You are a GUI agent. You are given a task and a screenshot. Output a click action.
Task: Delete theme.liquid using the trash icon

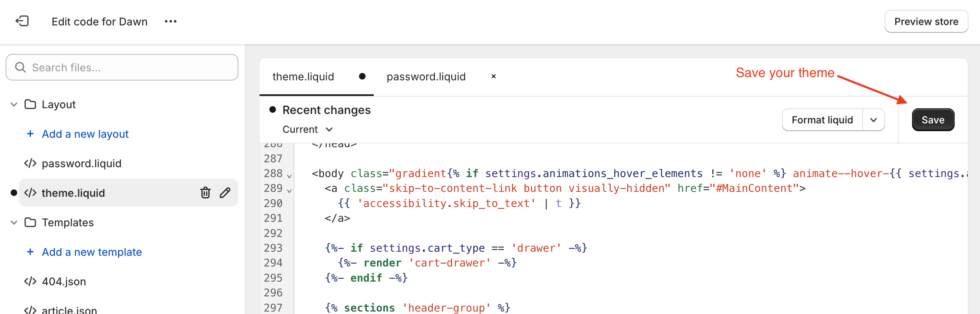(205, 193)
